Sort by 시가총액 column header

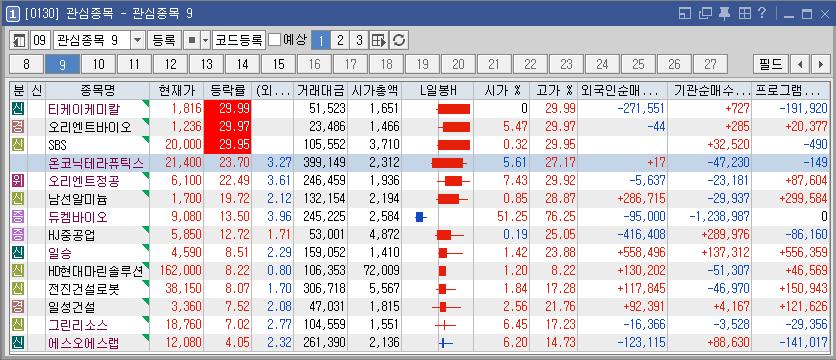[x=374, y=91]
